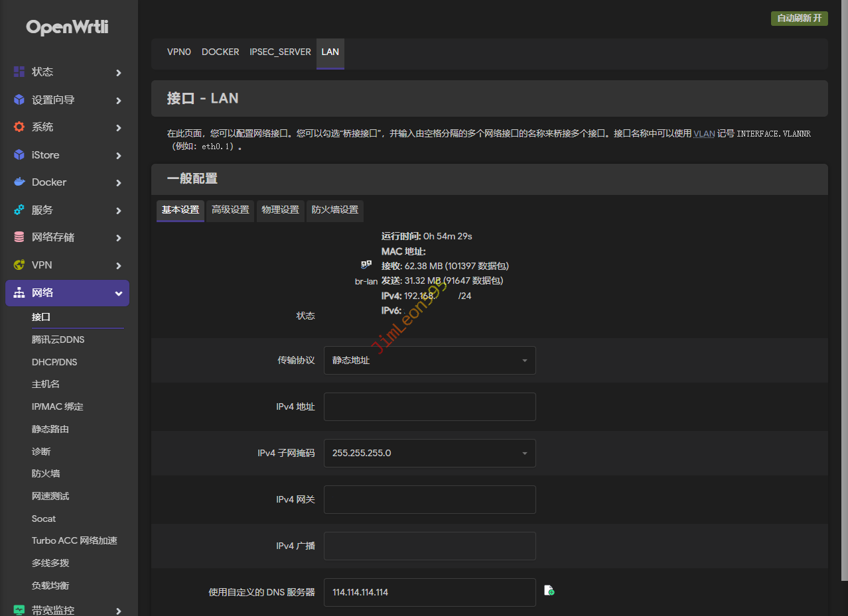Screen dimensions: 848x616
Task: Click the VLAN link in description
Action: click(x=704, y=133)
